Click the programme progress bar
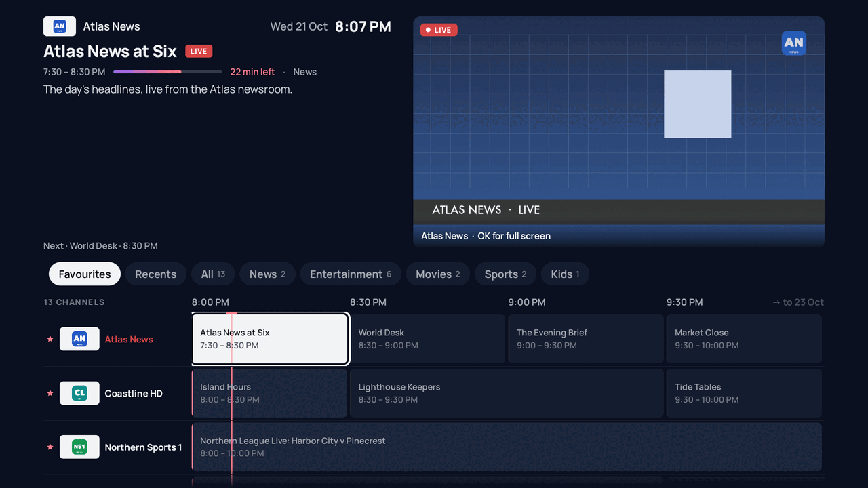Viewport: 868px width, 488px height. [x=167, y=72]
